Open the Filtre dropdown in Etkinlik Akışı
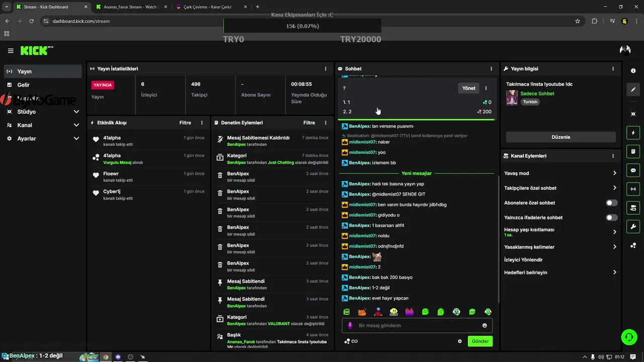The width and height of the screenshot is (644, 362). (x=185, y=123)
